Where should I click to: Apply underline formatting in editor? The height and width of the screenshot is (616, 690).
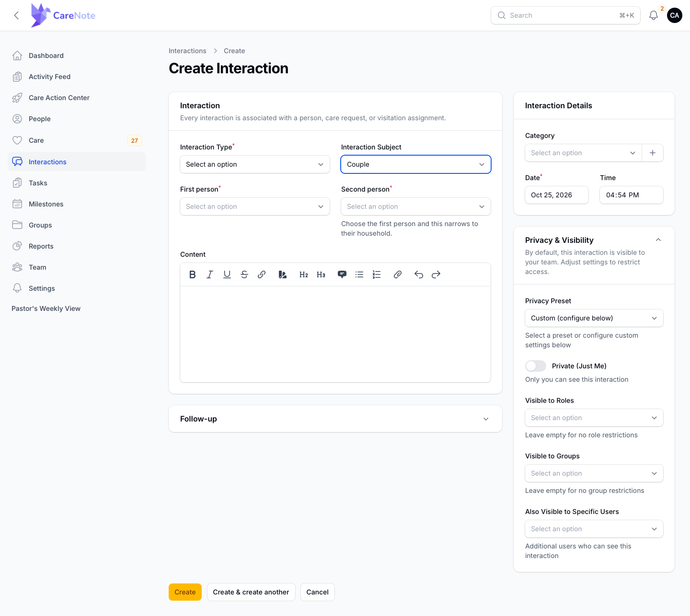click(227, 274)
